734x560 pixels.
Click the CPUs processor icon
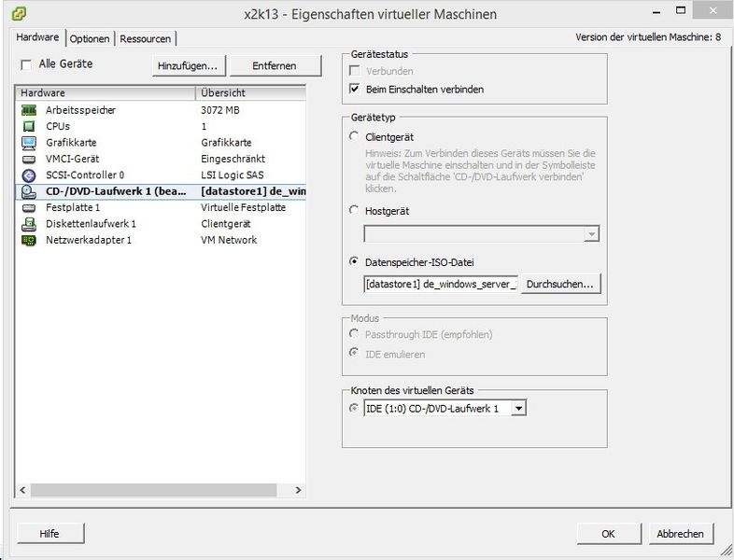pyautogui.click(x=29, y=126)
